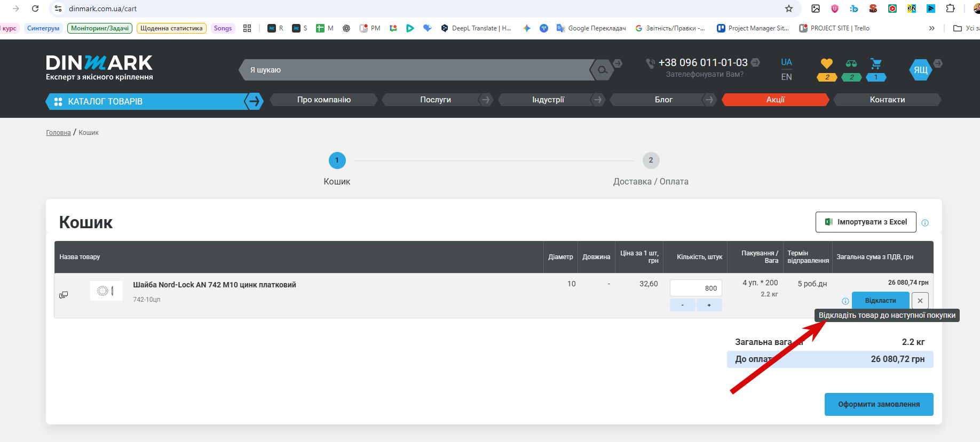The width and height of the screenshot is (980, 442).
Task: Open the shopping cart icon in header
Action: point(876,64)
